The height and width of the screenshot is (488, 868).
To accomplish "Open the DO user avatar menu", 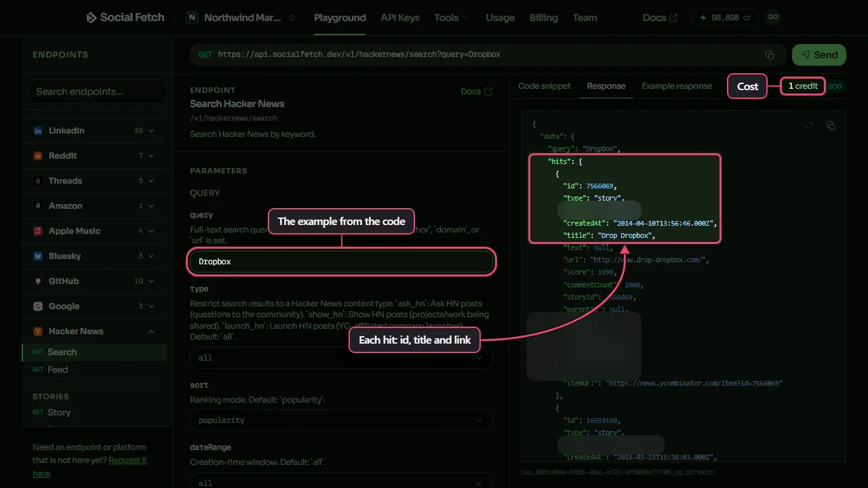I will click(x=772, y=18).
